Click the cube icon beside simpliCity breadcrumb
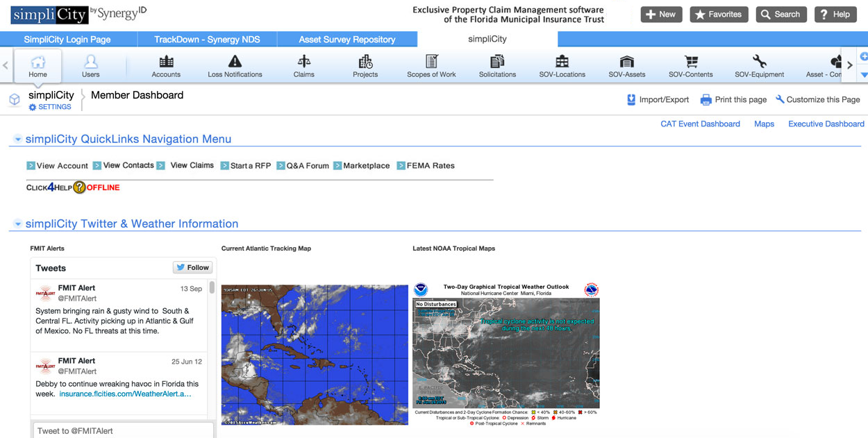This screenshot has width=868, height=438. coord(14,100)
